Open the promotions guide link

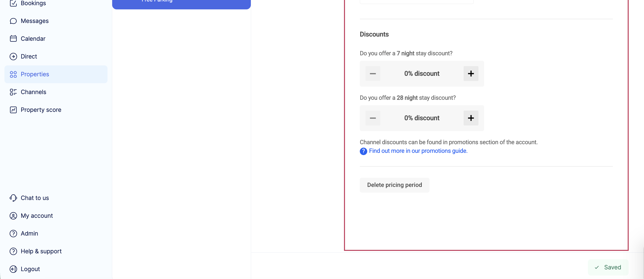418,151
